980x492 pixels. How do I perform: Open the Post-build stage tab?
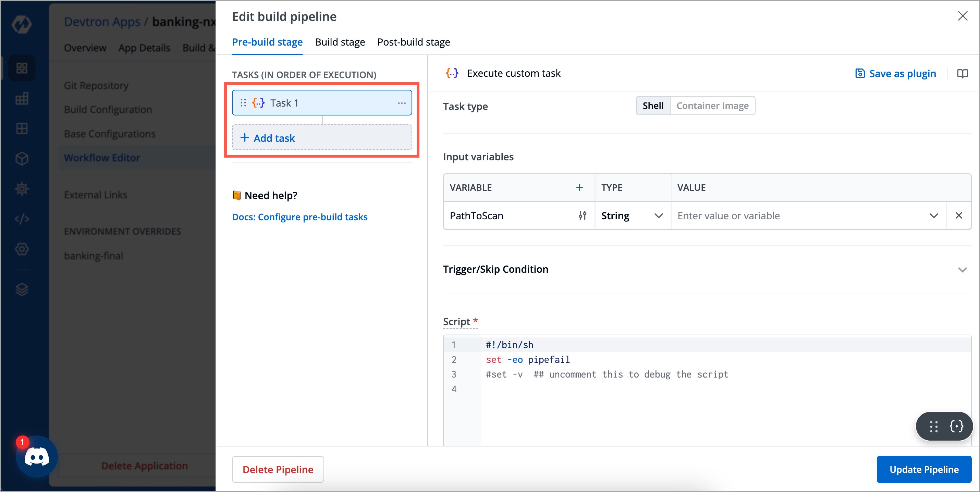click(x=413, y=42)
